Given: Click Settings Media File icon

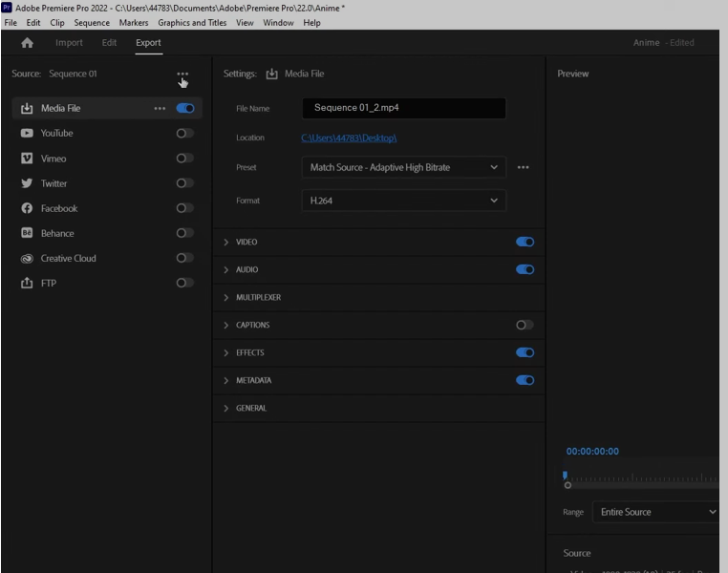Looking at the screenshot, I should (x=271, y=74).
